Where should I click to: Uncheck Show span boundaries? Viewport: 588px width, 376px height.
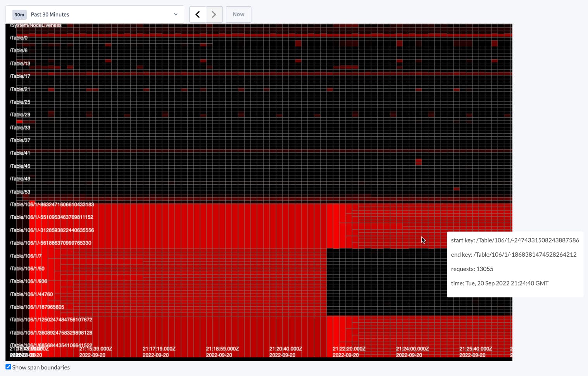point(8,367)
